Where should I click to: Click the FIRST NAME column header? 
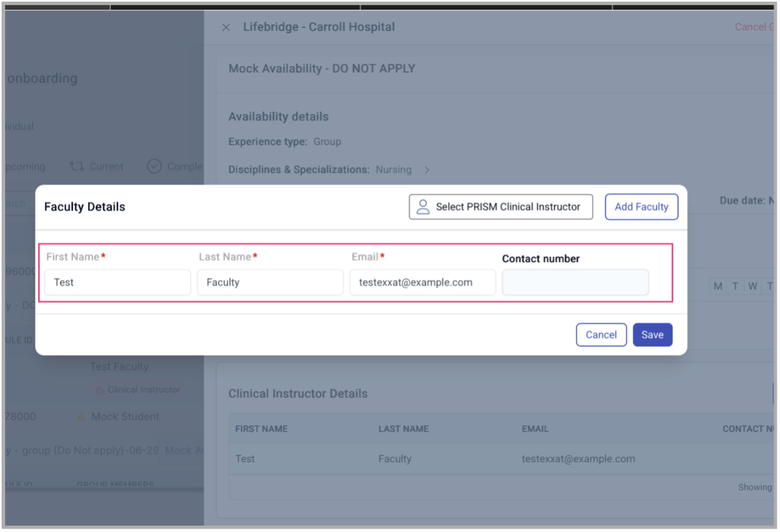[x=261, y=429]
